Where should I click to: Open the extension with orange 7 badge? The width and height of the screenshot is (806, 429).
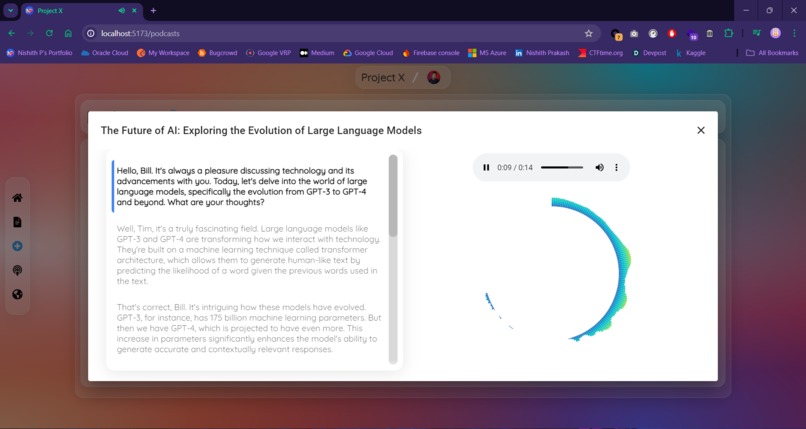click(x=616, y=34)
